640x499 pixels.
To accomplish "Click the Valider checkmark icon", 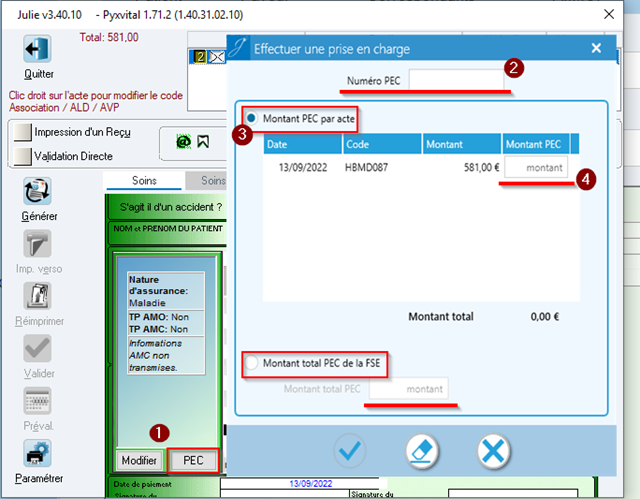I will (x=37, y=348).
